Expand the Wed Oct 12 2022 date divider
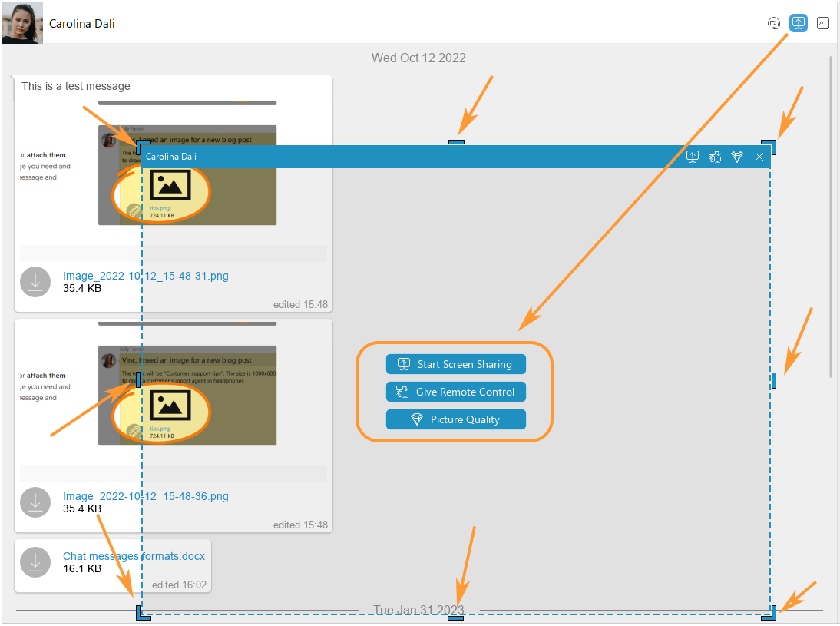The width and height of the screenshot is (840, 626). pyautogui.click(x=419, y=58)
